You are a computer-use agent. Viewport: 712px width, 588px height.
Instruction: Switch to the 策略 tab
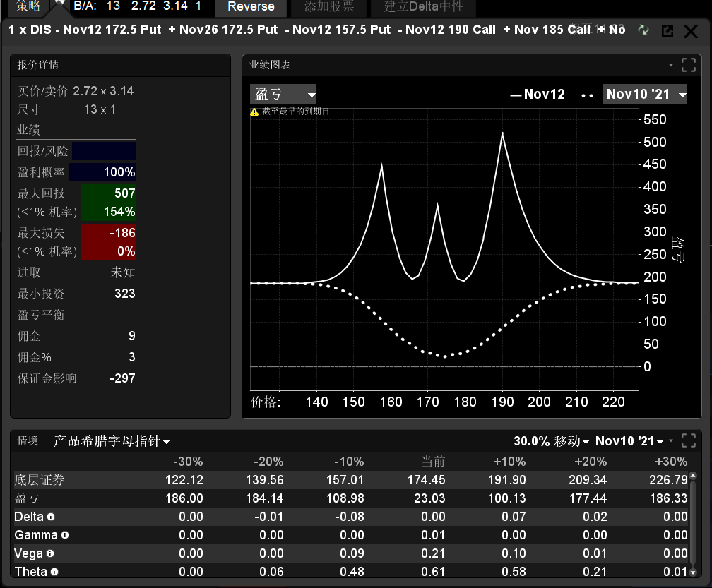click(x=29, y=6)
